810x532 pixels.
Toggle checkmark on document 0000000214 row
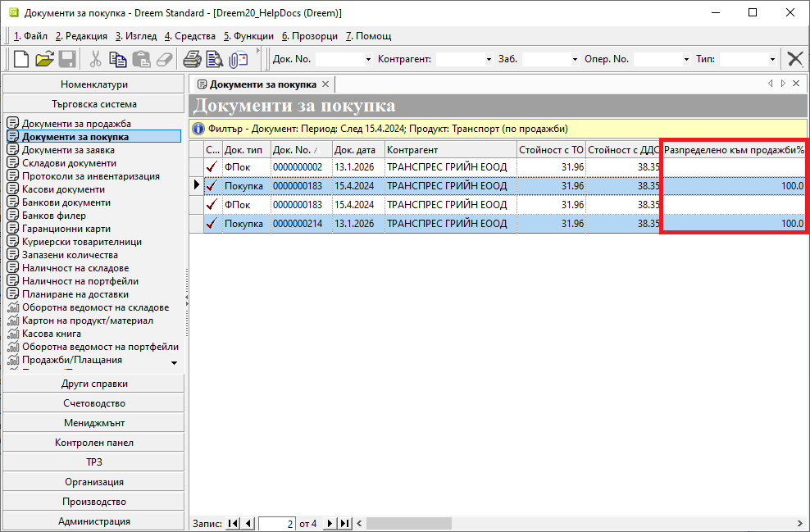click(212, 224)
